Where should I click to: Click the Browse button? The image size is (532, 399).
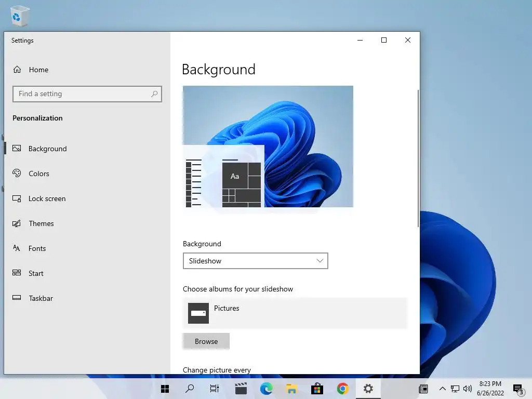[206, 341]
